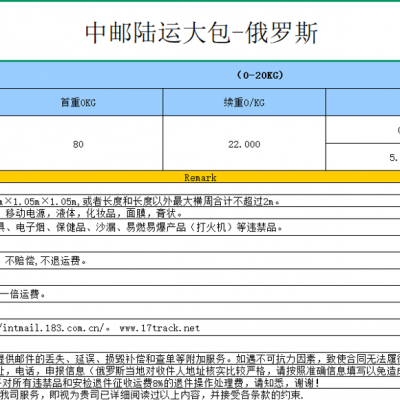Click the row about 丢失、延误、损毁补偿

[200, 359]
